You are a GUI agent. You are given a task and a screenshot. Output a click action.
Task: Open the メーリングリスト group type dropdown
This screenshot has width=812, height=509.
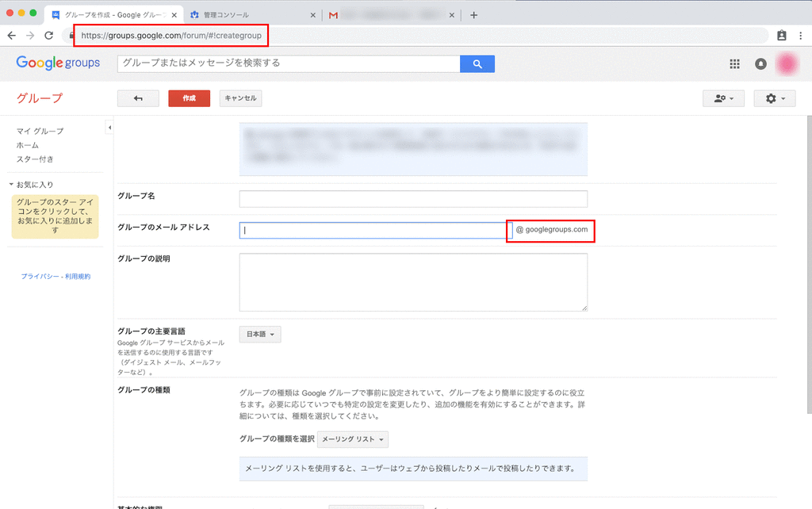point(352,439)
